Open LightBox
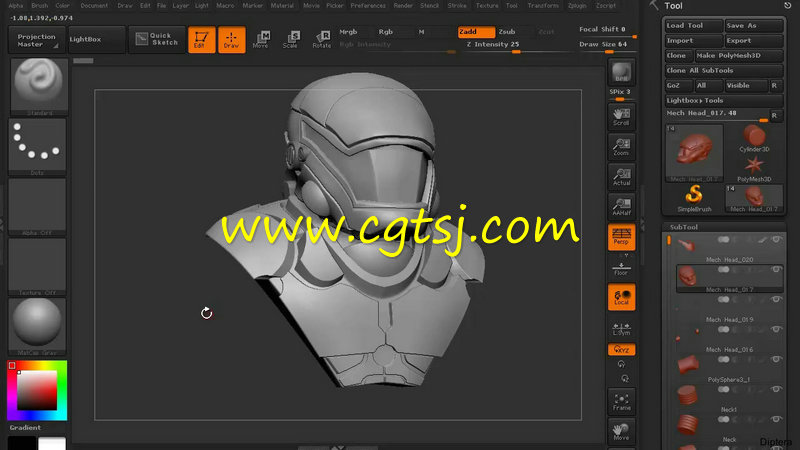 click(96, 39)
